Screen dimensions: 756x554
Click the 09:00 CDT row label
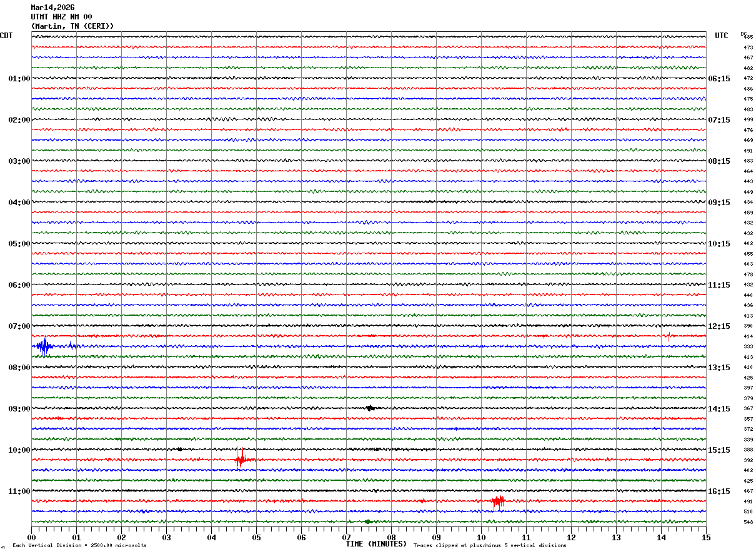(19, 409)
